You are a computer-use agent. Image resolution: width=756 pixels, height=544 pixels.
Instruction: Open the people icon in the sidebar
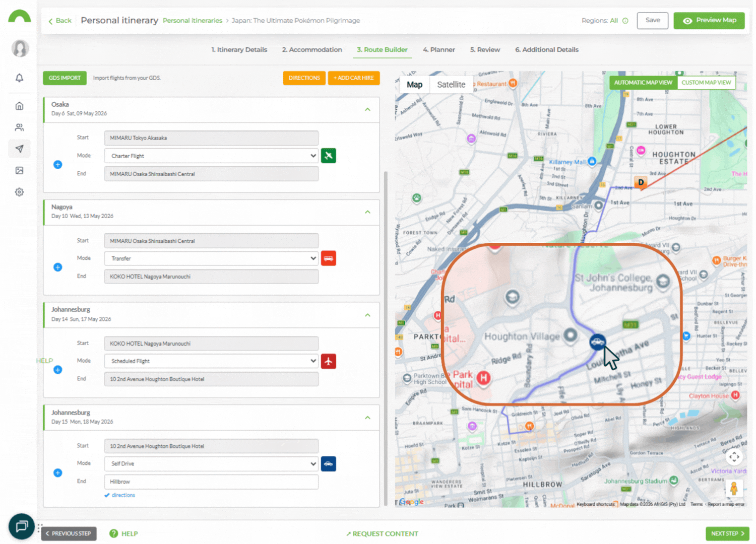pos(19,127)
